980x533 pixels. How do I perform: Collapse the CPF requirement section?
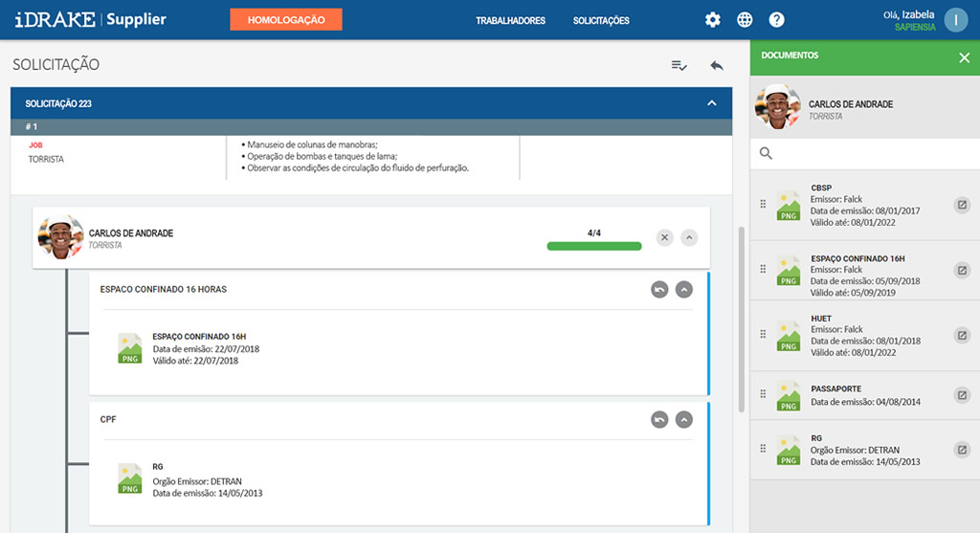[x=683, y=419]
